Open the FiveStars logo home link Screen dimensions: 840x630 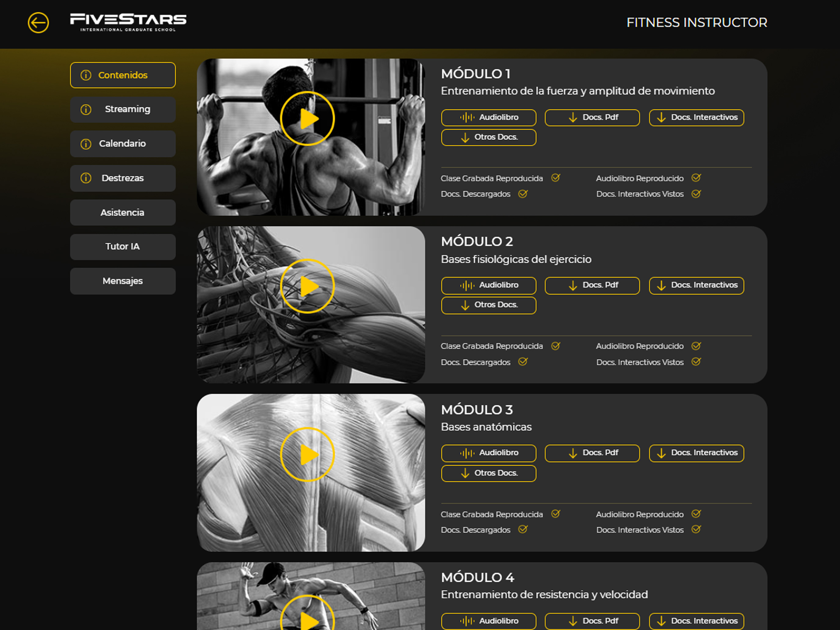[x=128, y=22]
